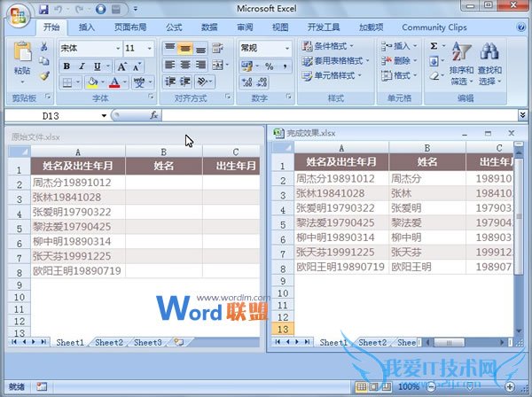Screen dimensions: 532x397
Task: Click cell 周杰分19891012 in 原始文件.xlsx
Action: 78,183
